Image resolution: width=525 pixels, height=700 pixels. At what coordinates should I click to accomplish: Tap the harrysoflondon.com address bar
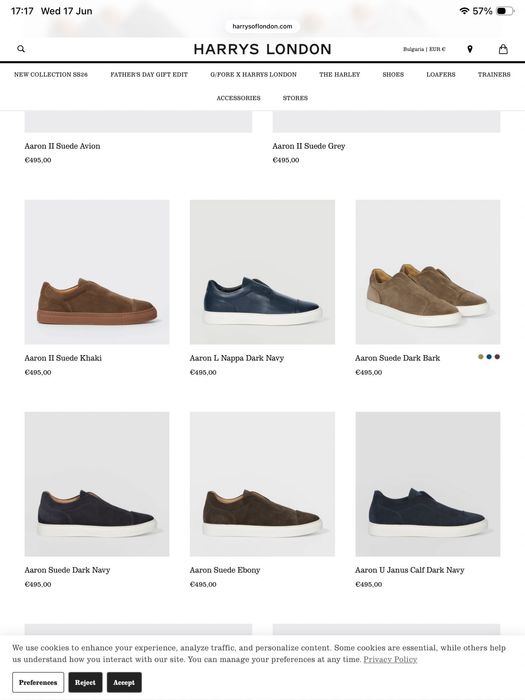point(262,26)
